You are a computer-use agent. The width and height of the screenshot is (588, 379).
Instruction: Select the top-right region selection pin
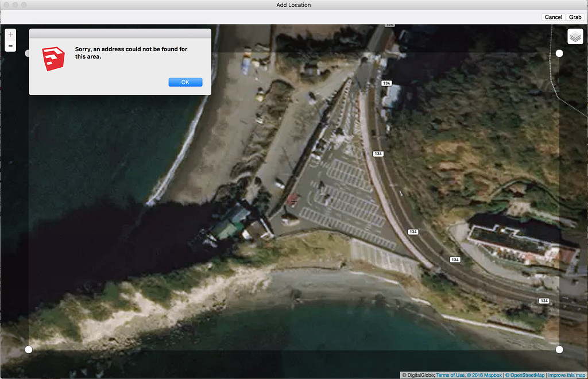click(x=559, y=53)
